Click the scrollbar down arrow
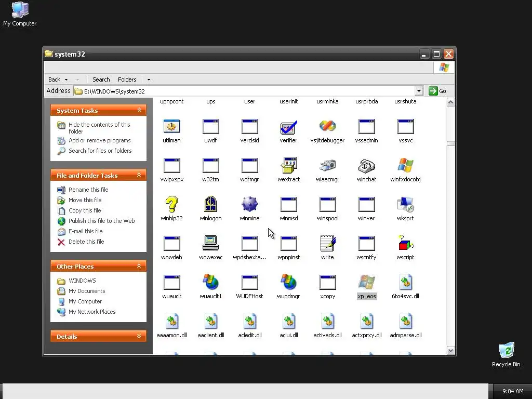 click(450, 351)
